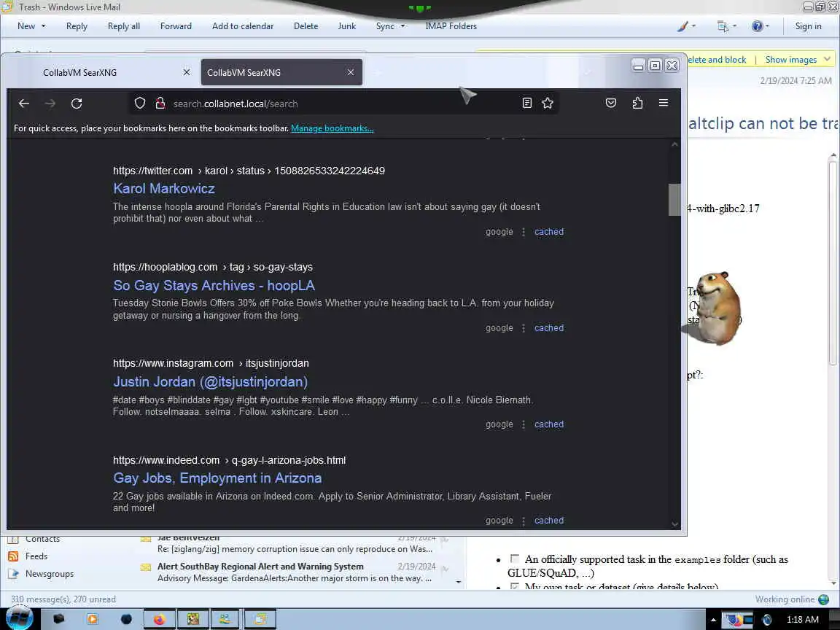Close the first CollabVM SearXNG tab
Viewport: 840px width, 630px height.
(187, 71)
